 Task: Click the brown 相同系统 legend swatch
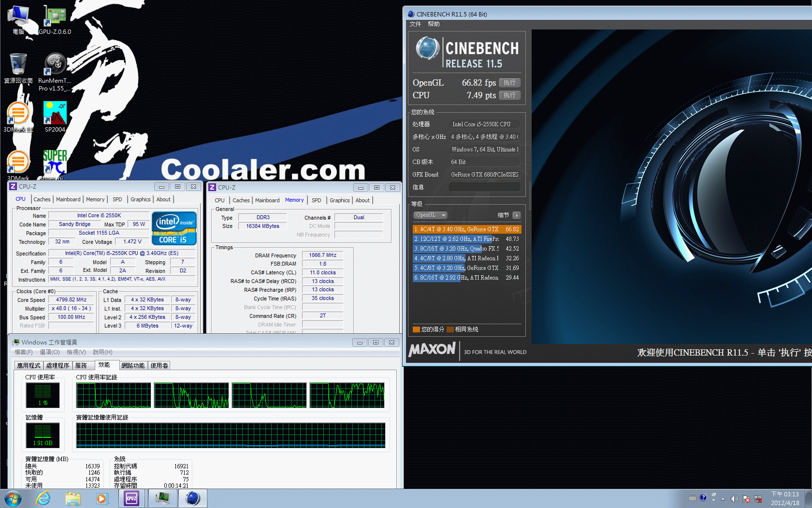click(450, 329)
